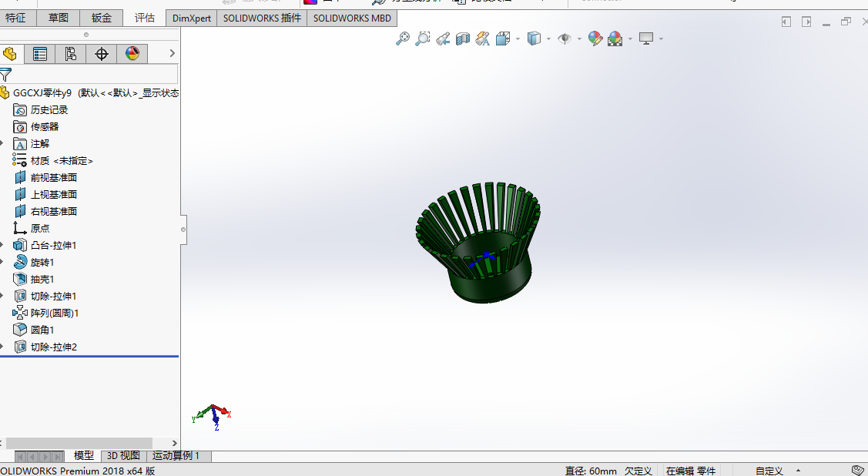This screenshot has width=868, height=476.
Task: Open the SOLIDWORKS 插件 tab
Action: [x=262, y=18]
